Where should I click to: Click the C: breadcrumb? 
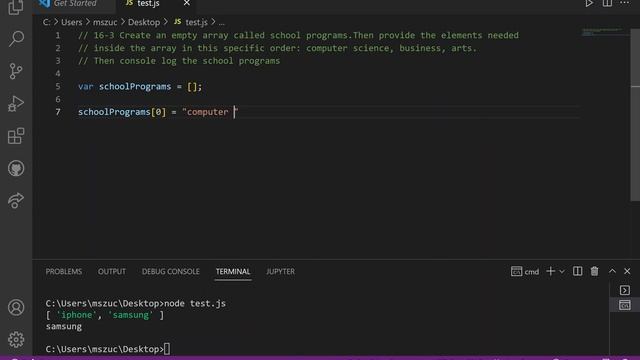tap(47, 22)
